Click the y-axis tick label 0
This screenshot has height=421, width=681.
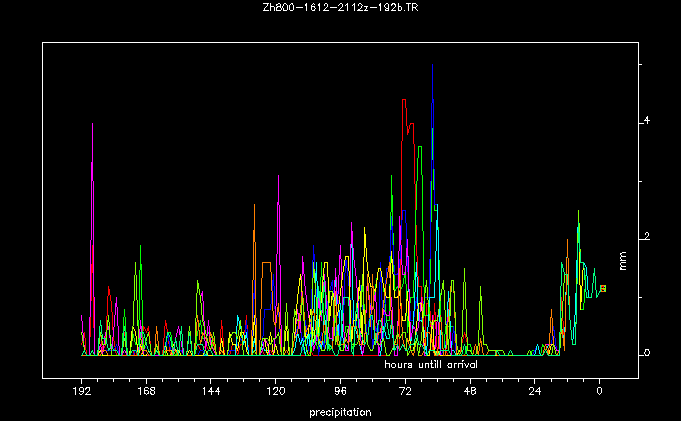647,353
